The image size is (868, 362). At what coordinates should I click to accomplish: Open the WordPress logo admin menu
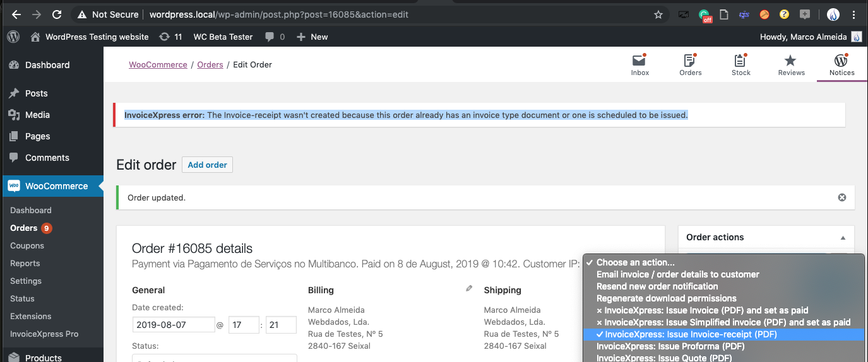click(x=13, y=37)
